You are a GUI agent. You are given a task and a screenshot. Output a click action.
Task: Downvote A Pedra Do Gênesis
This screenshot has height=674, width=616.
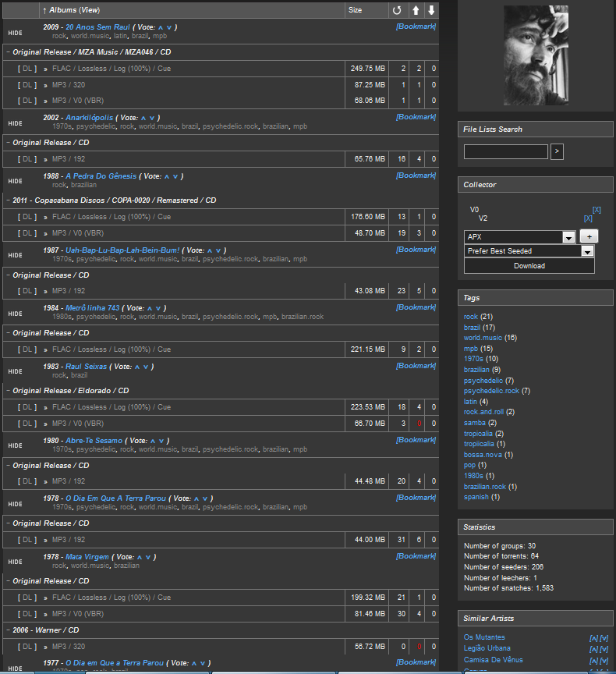pyautogui.click(x=175, y=176)
